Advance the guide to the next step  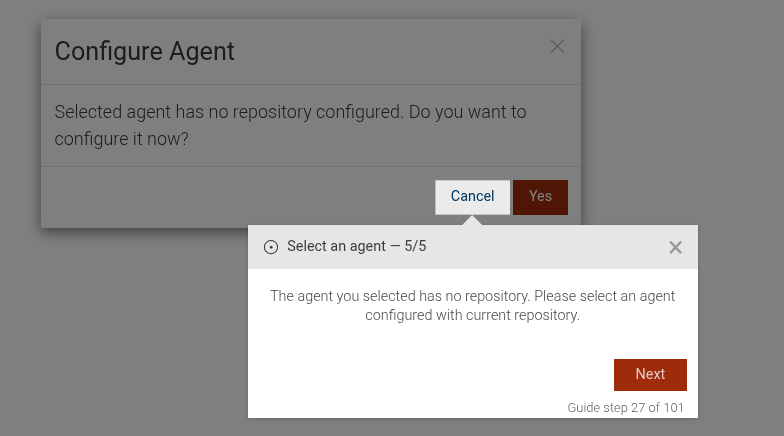pos(650,374)
